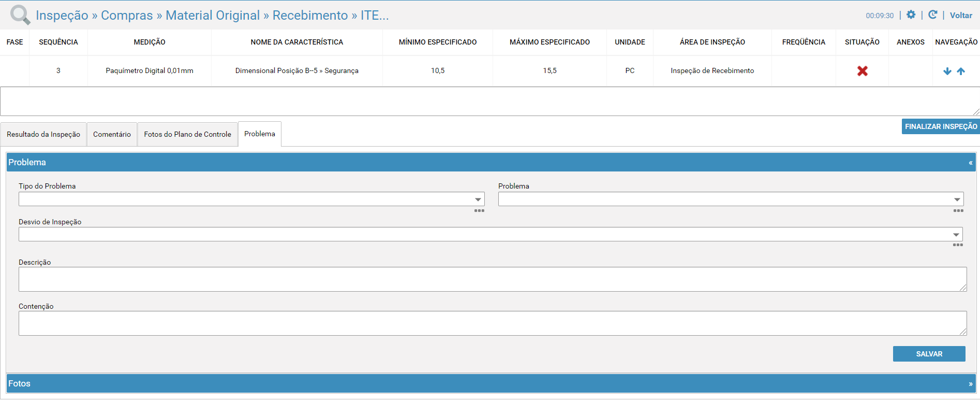Click the Anexos column header
The image size is (980, 402).
coord(911,42)
